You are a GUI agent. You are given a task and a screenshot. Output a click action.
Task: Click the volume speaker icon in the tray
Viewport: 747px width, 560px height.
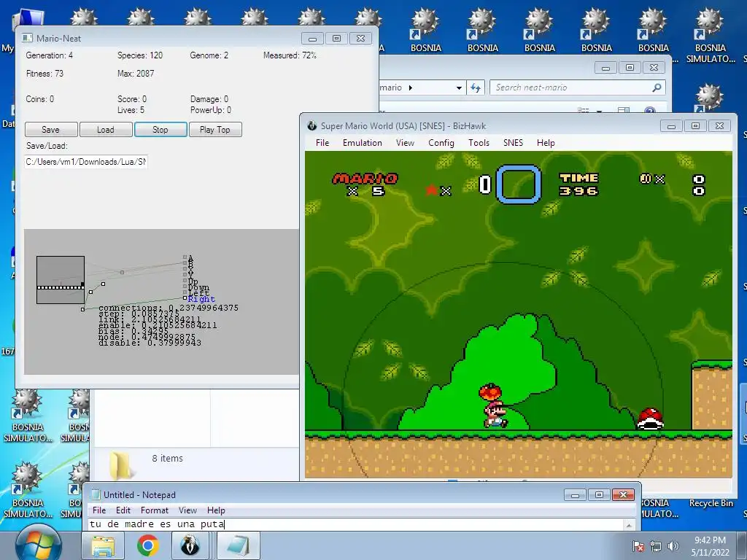(673, 546)
